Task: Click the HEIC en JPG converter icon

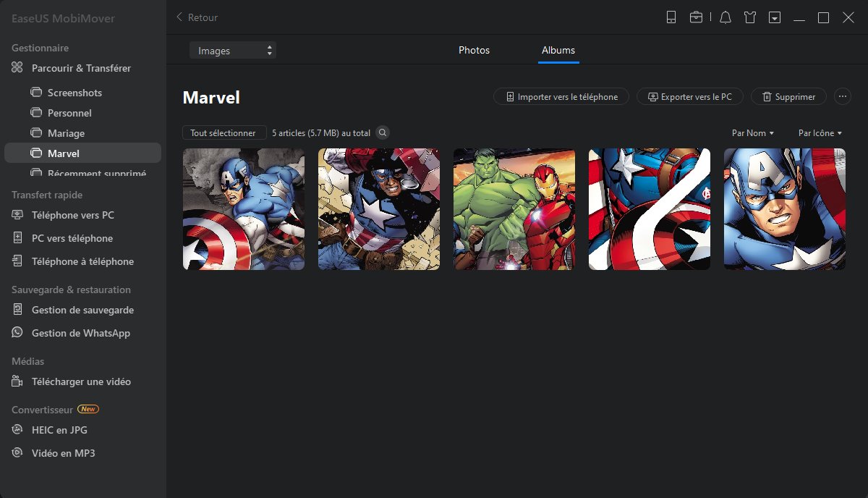Action: (17, 430)
